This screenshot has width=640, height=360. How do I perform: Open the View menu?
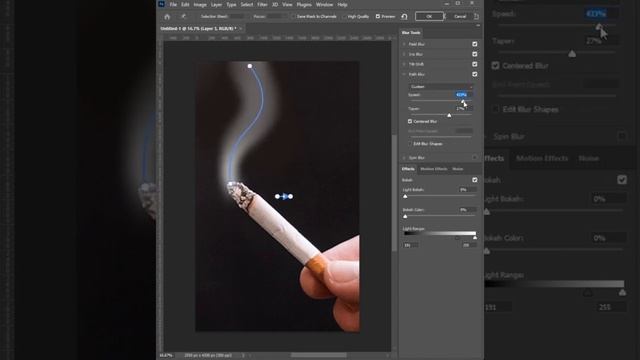tap(287, 4)
